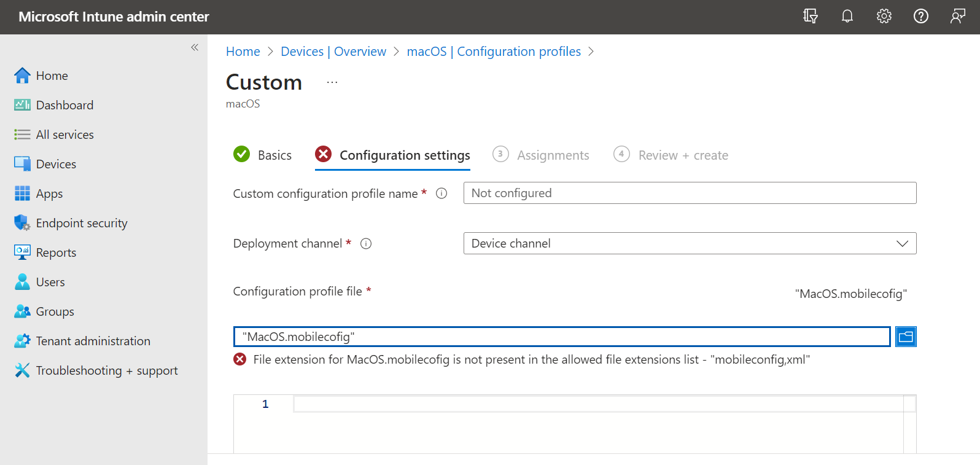Click the MacOS.mobilecofig file path field
Screen dimensions: 980x465
pyautogui.click(x=562, y=337)
